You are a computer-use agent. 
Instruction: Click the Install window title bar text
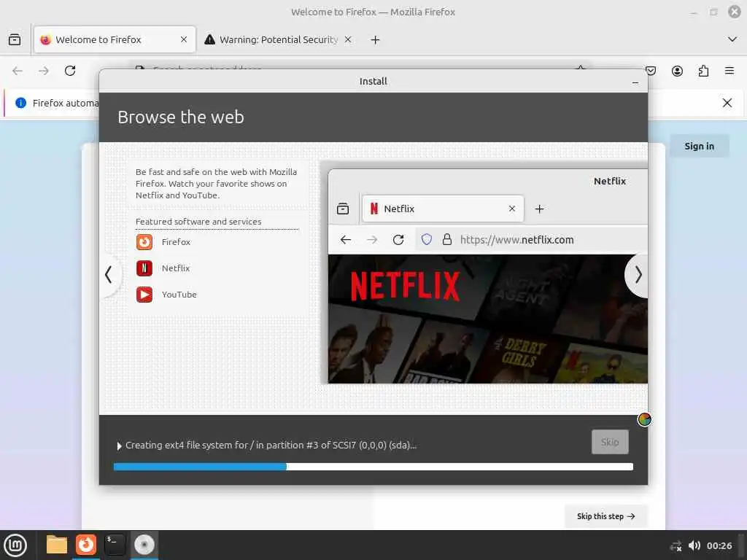[373, 82]
